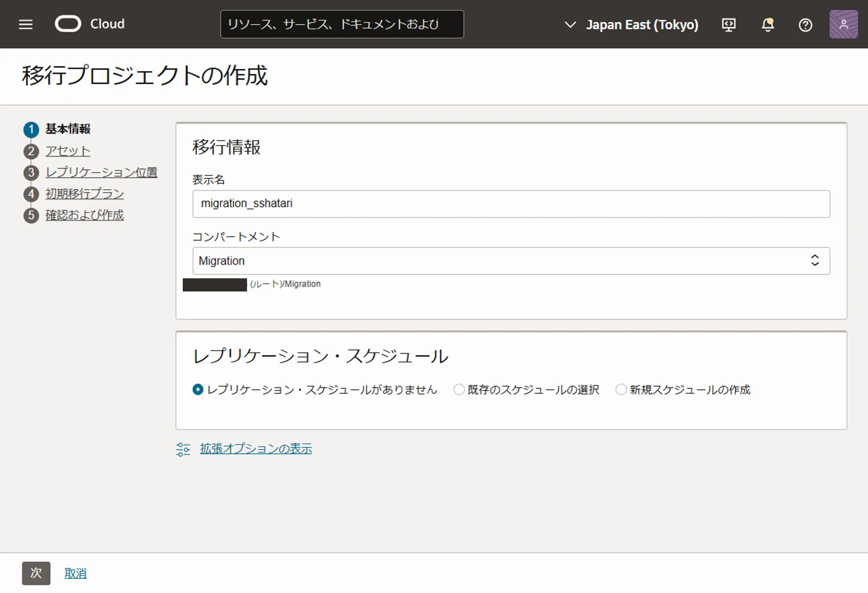The image size is (868, 593).
Task: Select レプリケーション・スケジュールがありません radio option
Action: (198, 390)
